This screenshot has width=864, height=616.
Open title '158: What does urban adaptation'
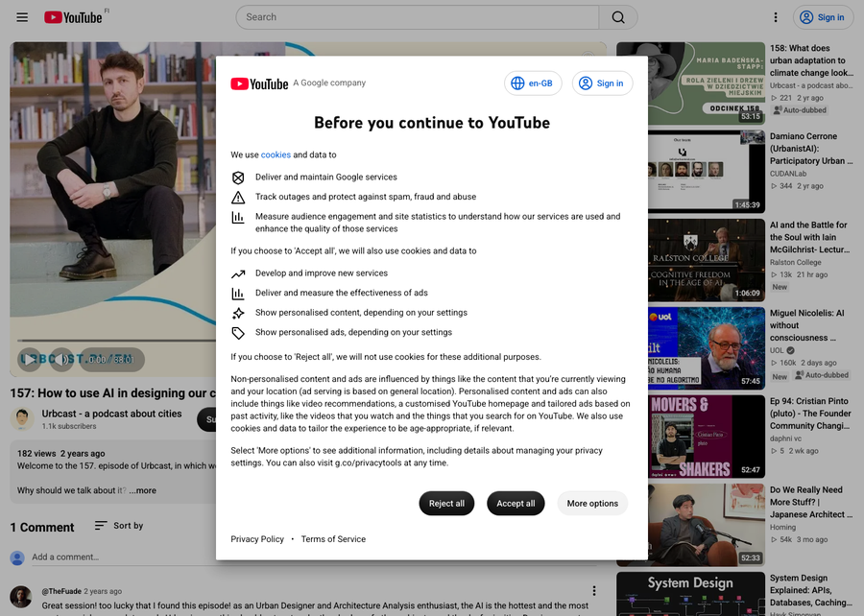[x=811, y=60]
